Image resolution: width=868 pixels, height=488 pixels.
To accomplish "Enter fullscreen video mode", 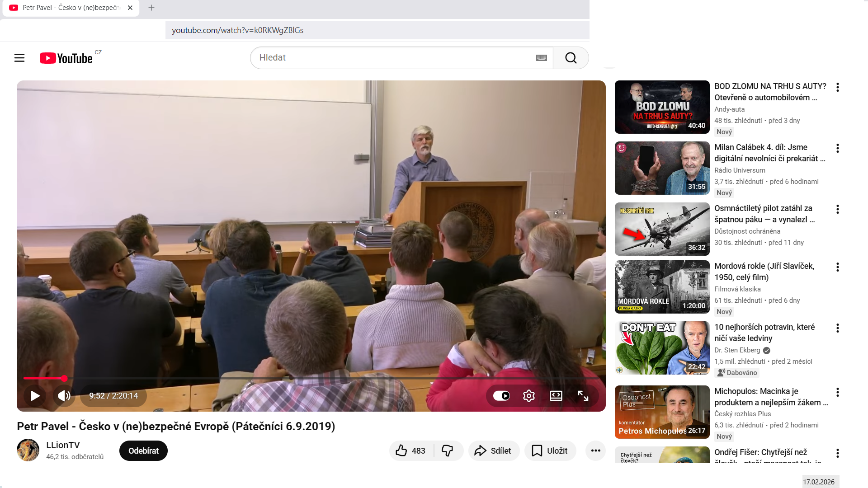I will [x=583, y=396].
